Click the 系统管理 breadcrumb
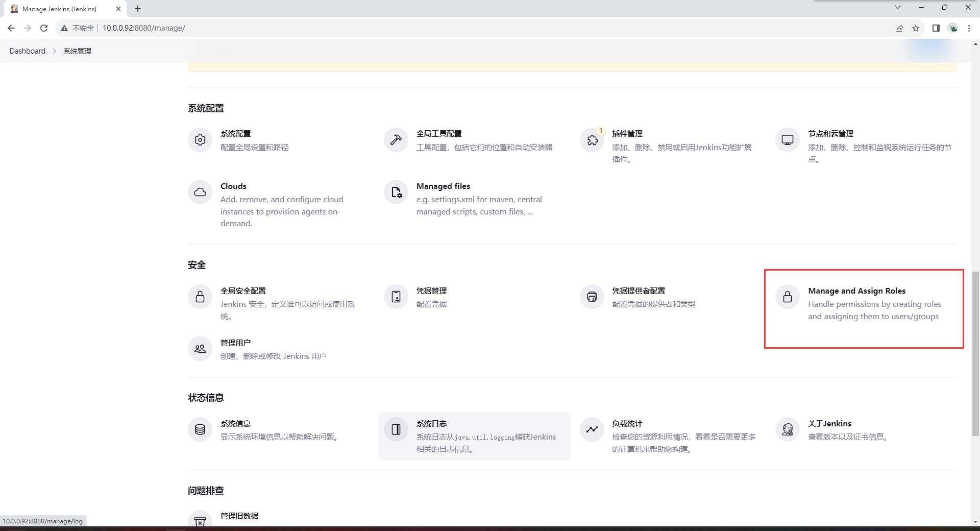Screen dimensions: 980x531 coord(78,51)
